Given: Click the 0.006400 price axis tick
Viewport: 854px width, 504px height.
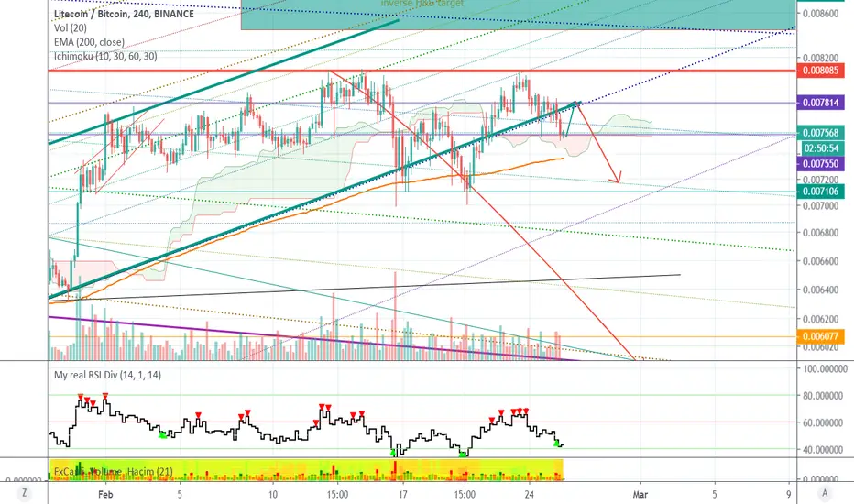Looking at the screenshot, I should [x=821, y=290].
